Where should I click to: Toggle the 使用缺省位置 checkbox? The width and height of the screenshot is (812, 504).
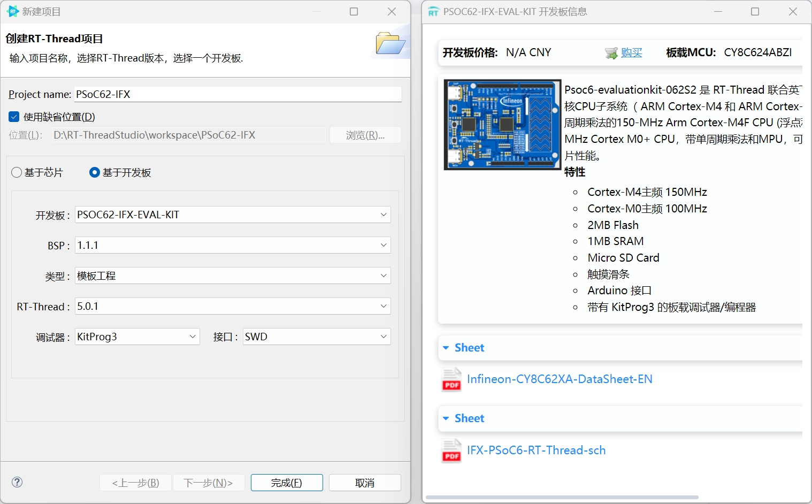[x=14, y=117]
